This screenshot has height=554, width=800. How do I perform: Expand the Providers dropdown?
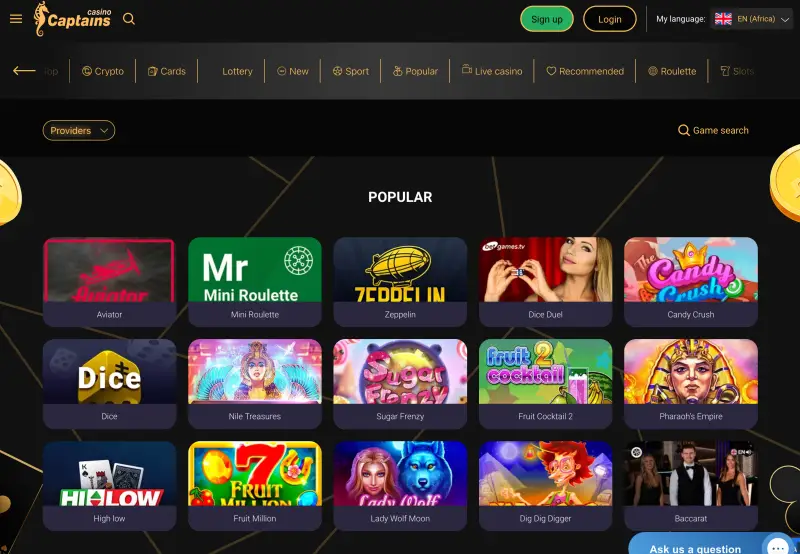(x=79, y=131)
